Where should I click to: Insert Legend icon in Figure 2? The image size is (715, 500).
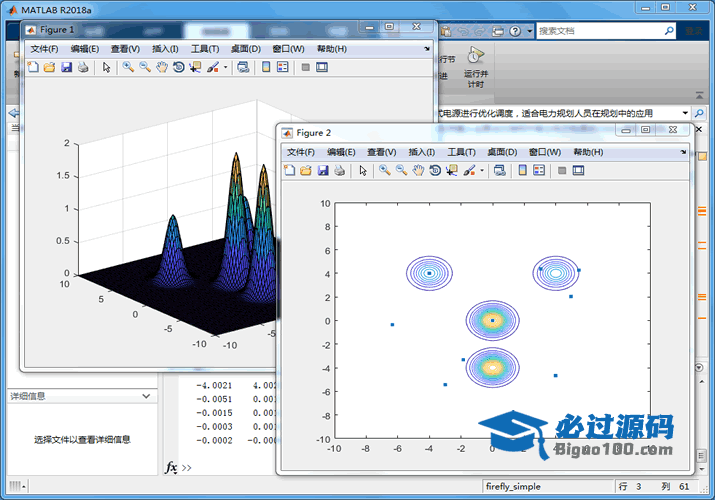[x=539, y=170]
